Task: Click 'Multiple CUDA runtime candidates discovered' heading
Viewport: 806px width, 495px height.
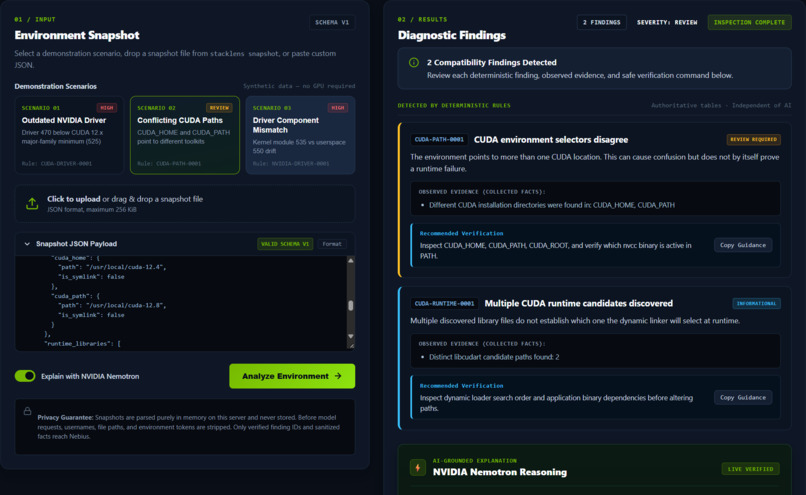Action: [x=578, y=303]
